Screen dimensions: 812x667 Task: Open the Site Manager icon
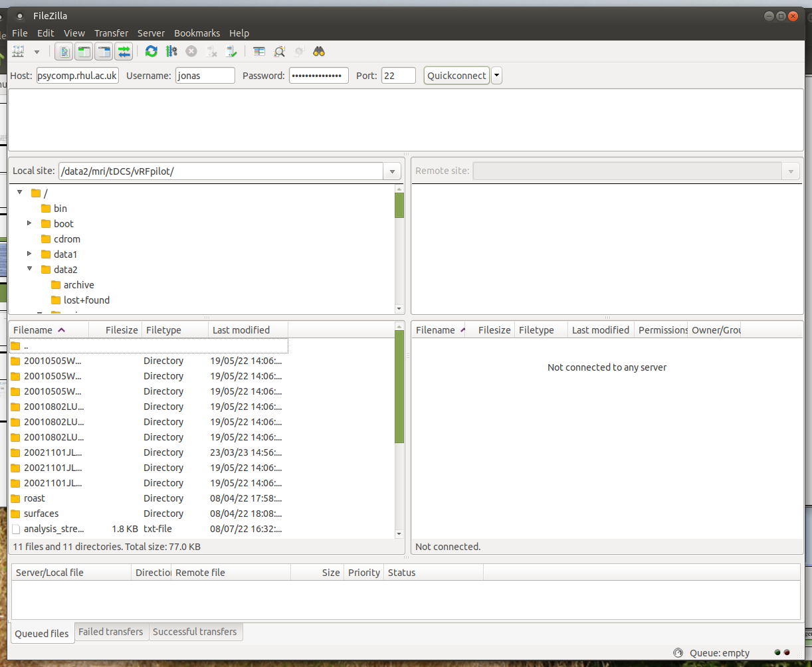[x=18, y=51]
